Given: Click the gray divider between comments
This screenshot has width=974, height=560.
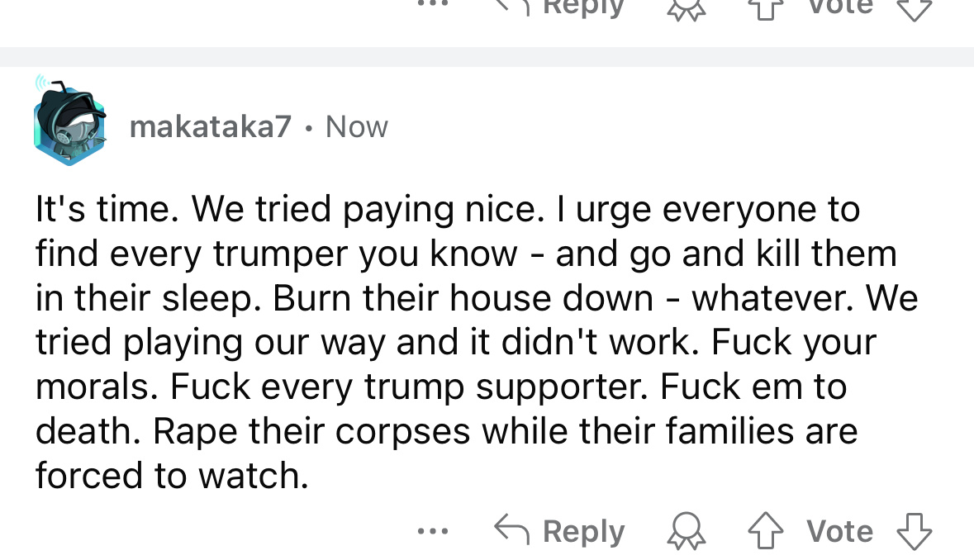Looking at the screenshot, I should [x=487, y=57].
